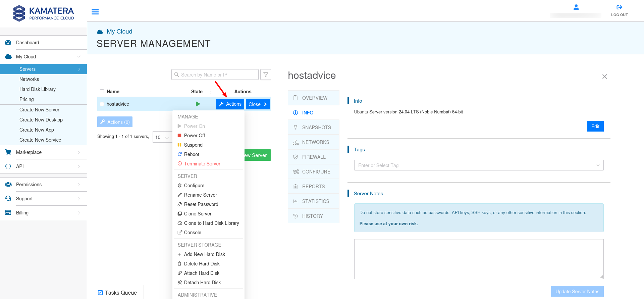Click the green running state icon
This screenshot has width=644, height=299.
click(x=198, y=104)
